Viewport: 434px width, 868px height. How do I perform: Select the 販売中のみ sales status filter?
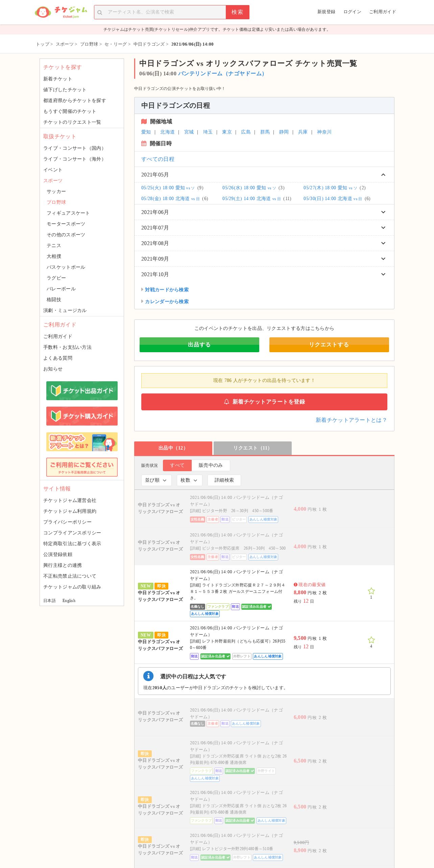211,465
